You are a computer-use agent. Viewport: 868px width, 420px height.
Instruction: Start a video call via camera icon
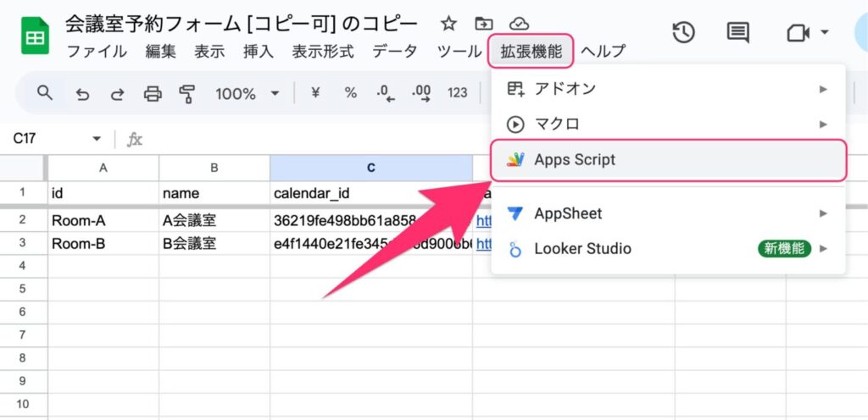tap(798, 33)
